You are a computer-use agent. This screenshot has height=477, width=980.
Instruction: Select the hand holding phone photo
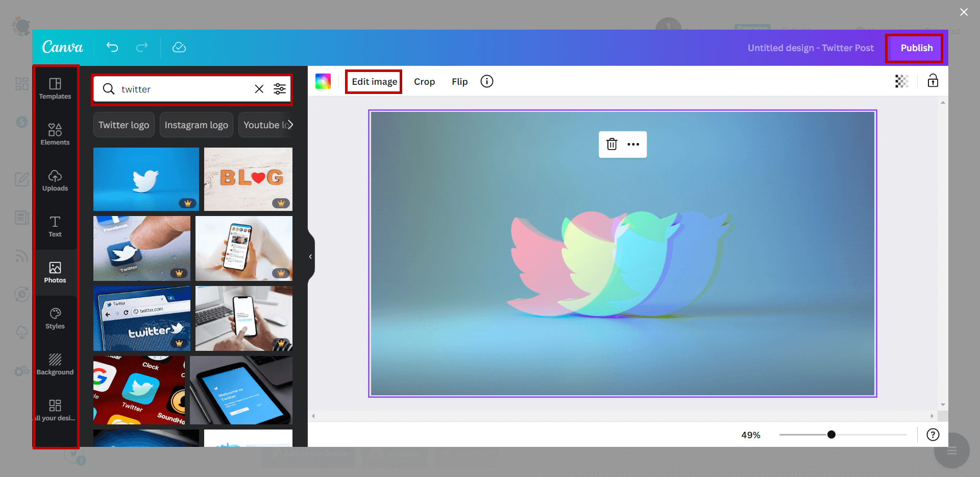[244, 248]
